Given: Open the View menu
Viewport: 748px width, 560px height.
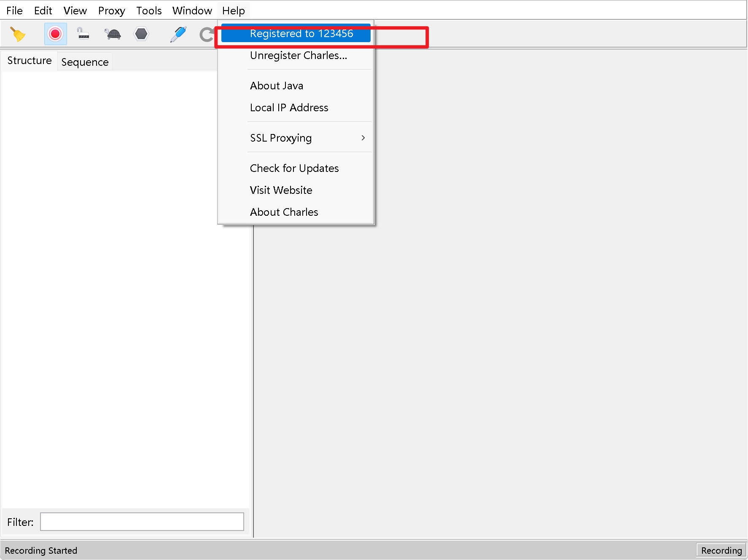Looking at the screenshot, I should click(x=75, y=11).
